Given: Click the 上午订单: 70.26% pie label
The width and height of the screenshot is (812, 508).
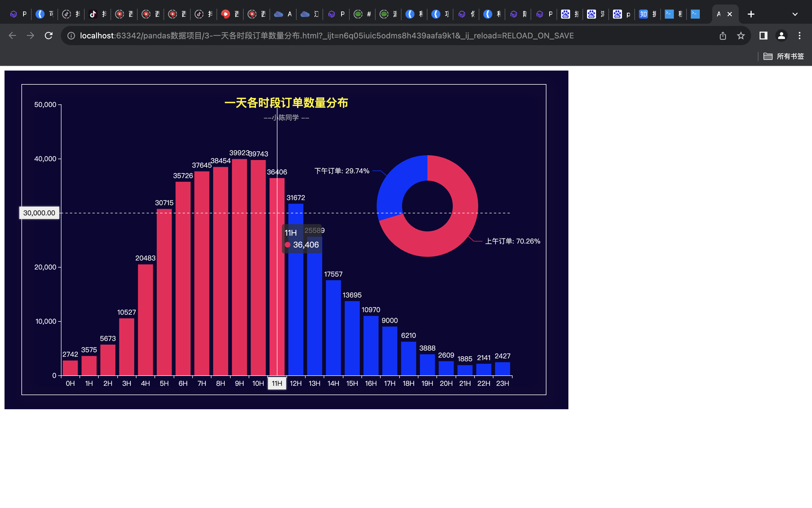Looking at the screenshot, I should [513, 241].
